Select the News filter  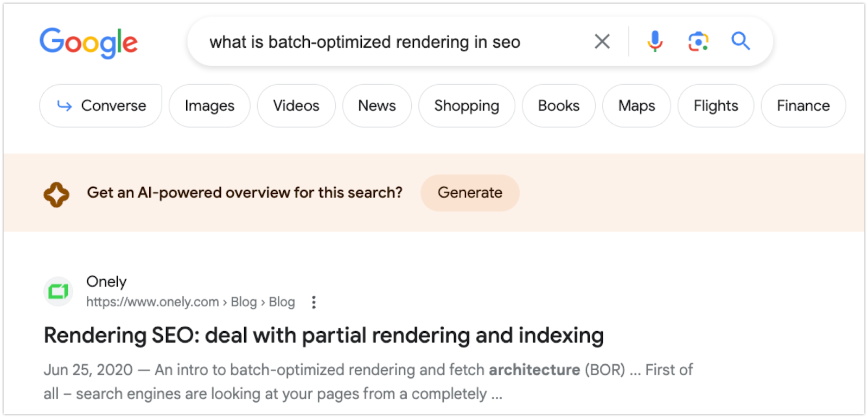377,106
